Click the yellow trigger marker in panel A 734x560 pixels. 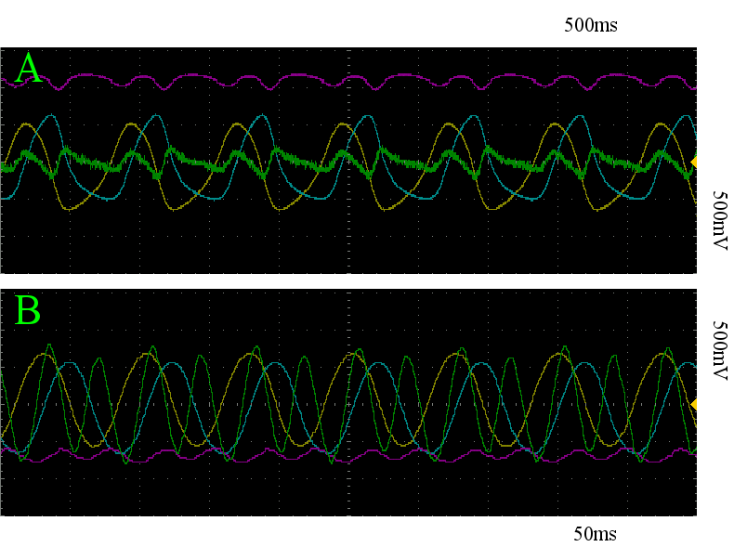(694, 162)
